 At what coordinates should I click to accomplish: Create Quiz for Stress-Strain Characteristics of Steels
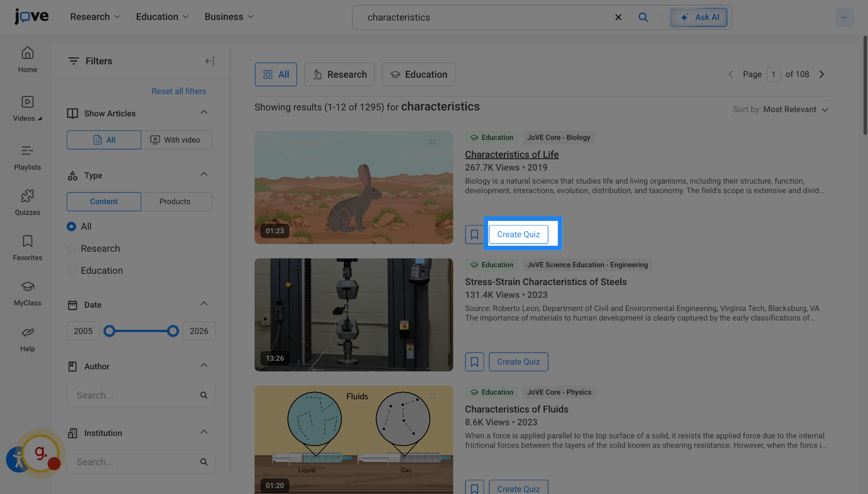(518, 361)
